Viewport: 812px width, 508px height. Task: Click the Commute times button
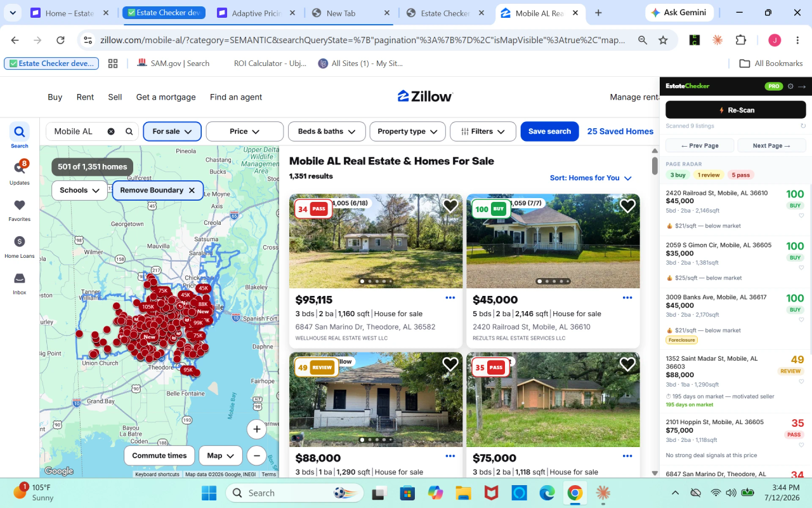[x=159, y=455]
